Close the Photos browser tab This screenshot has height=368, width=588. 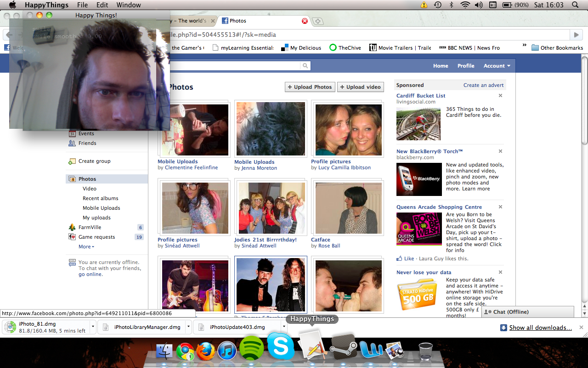click(304, 21)
